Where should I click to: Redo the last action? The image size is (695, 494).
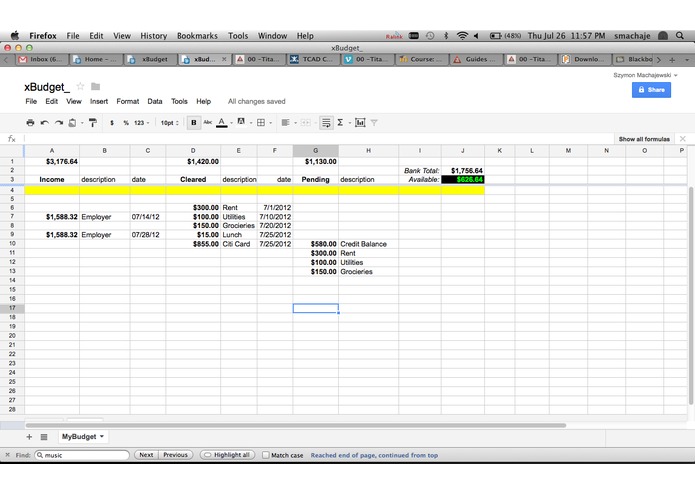[59, 123]
